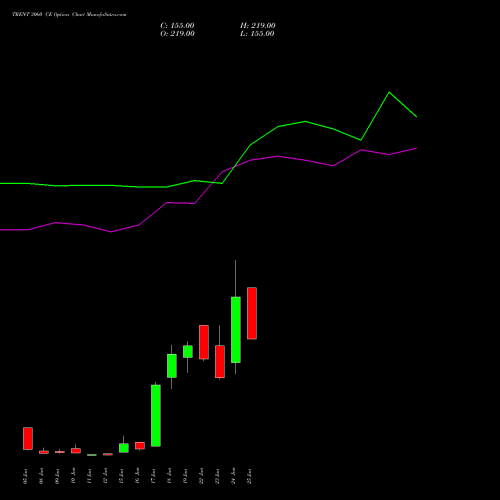The image size is (500, 500).
Task: Select the red candlestick for the 23rd
Action: tap(220, 362)
